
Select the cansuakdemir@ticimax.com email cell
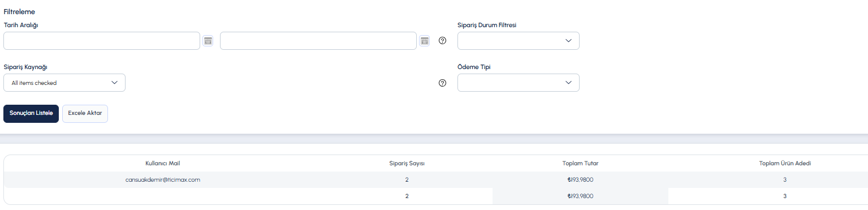point(163,179)
